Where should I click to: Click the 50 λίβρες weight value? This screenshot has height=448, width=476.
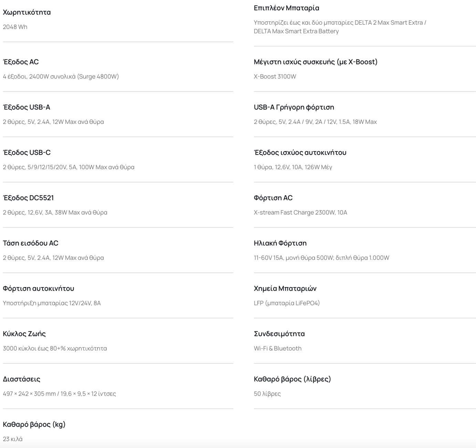[267, 394]
